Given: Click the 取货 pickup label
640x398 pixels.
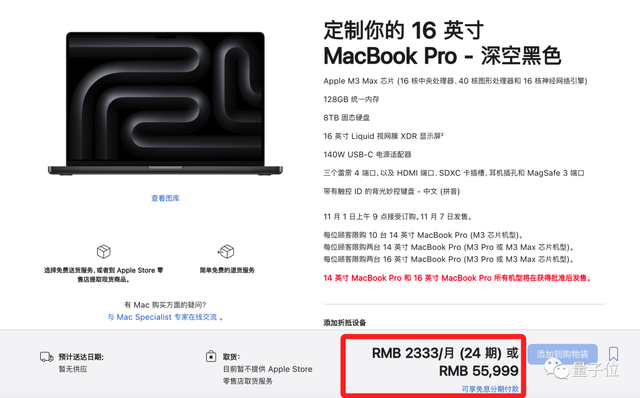Looking at the screenshot, I should [x=231, y=357].
